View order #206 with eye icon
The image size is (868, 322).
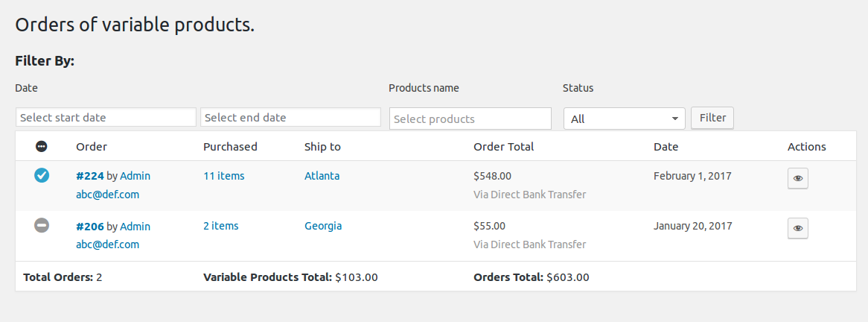click(798, 228)
